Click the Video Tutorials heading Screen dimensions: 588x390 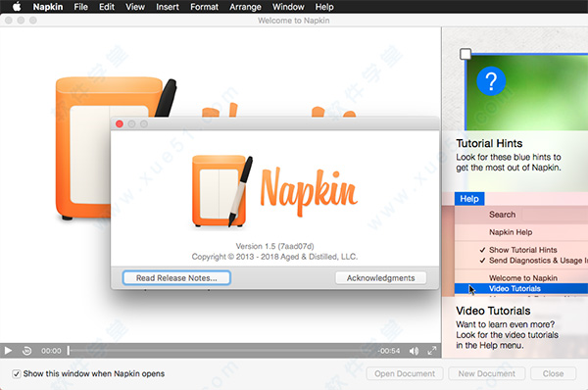493,311
